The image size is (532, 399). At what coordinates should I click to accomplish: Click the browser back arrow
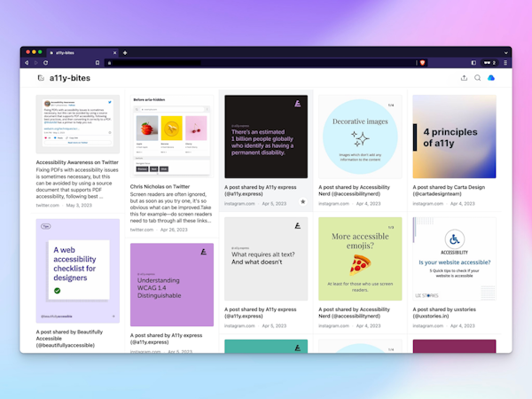(27, 63)
